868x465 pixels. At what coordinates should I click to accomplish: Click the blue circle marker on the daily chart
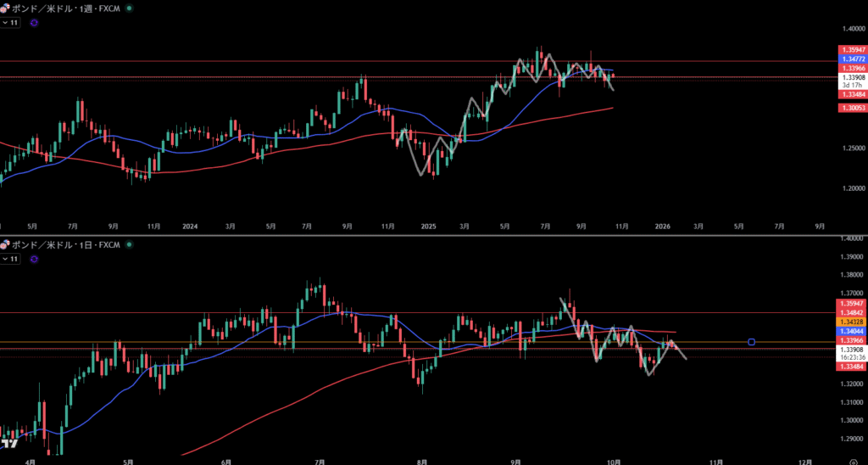tap(752, 342)
